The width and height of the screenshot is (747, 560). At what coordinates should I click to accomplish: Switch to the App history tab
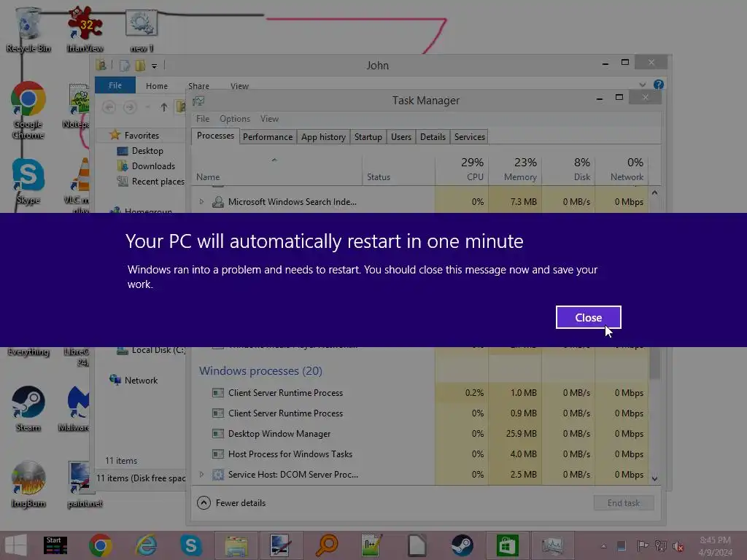coord(323,137)
